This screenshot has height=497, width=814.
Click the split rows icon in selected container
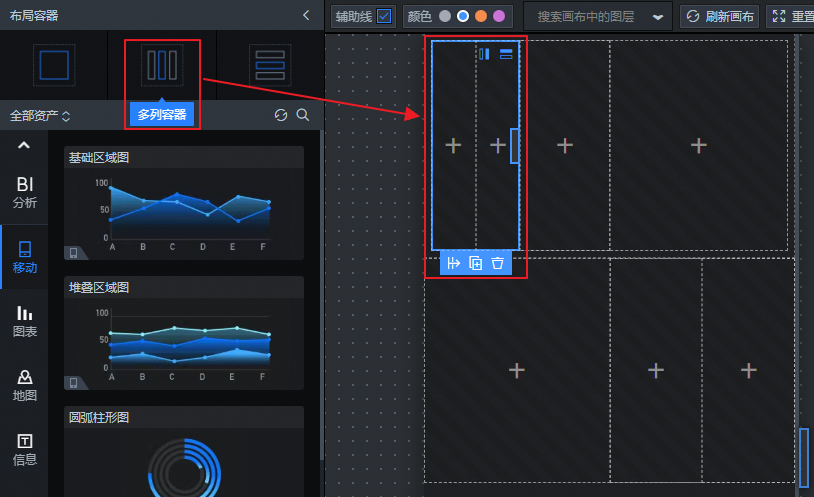(506, 54)
